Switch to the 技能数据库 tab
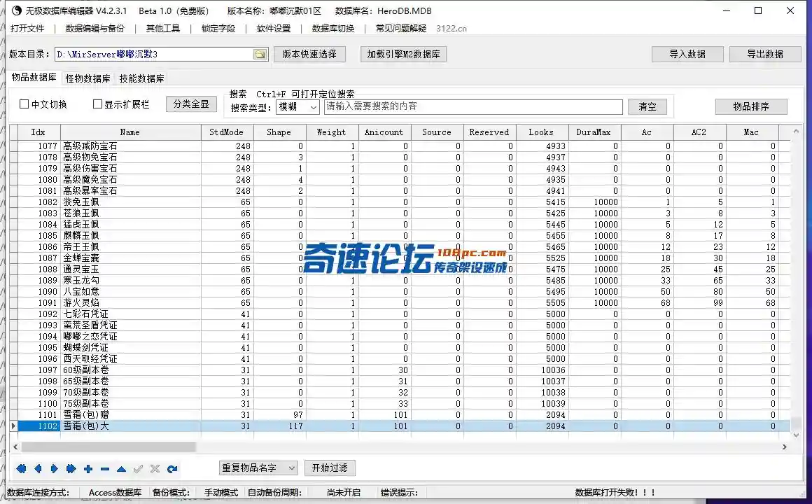Screen dimensions: 812x504 pyautogui.click(x=141, y=78)
